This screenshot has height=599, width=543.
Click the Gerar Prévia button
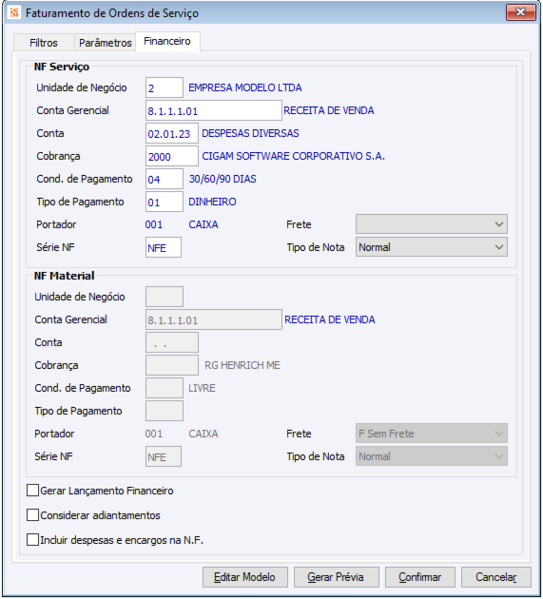[x=336, y=577]
